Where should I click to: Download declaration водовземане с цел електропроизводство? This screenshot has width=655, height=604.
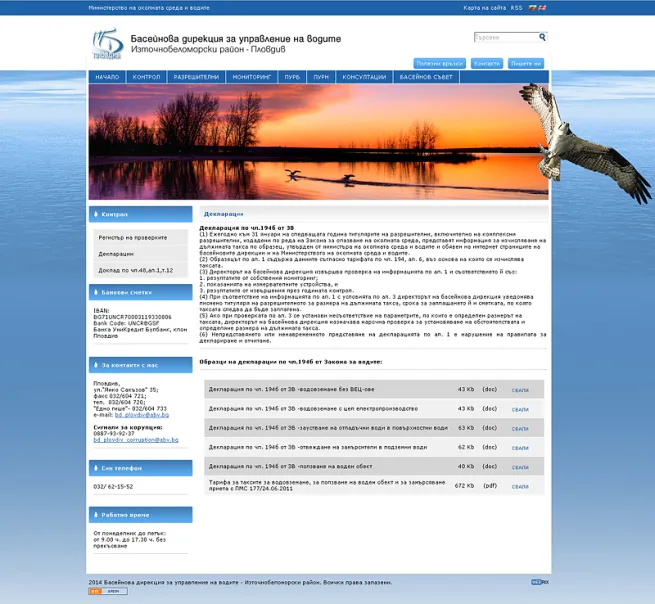520,410
